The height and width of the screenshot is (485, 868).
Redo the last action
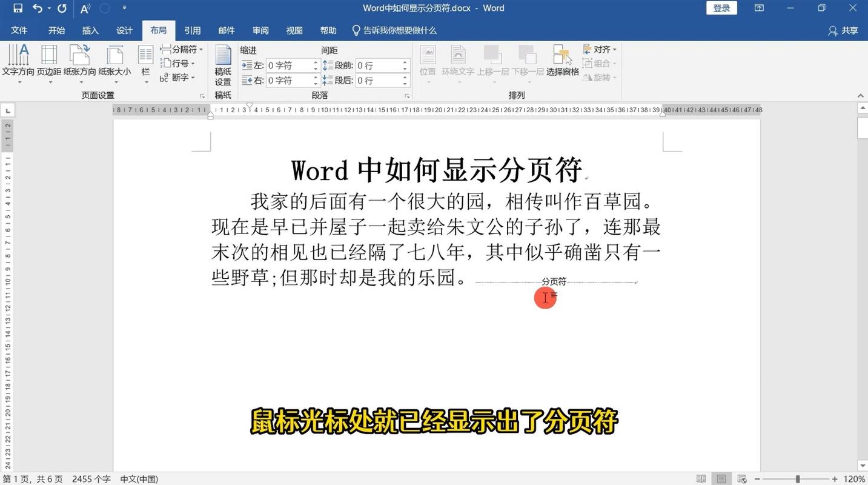[x=62, y=8]
